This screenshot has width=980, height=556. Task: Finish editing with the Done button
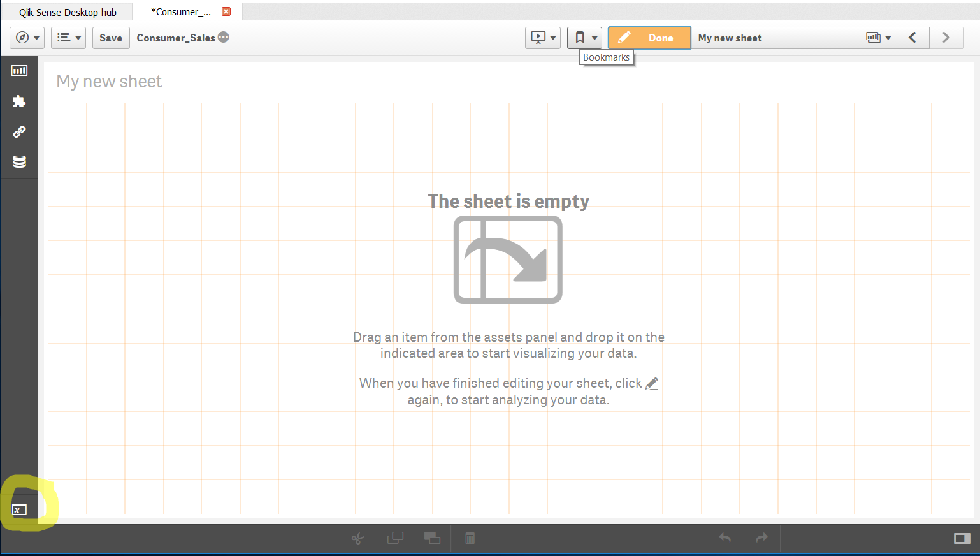(x=649, y=38)
